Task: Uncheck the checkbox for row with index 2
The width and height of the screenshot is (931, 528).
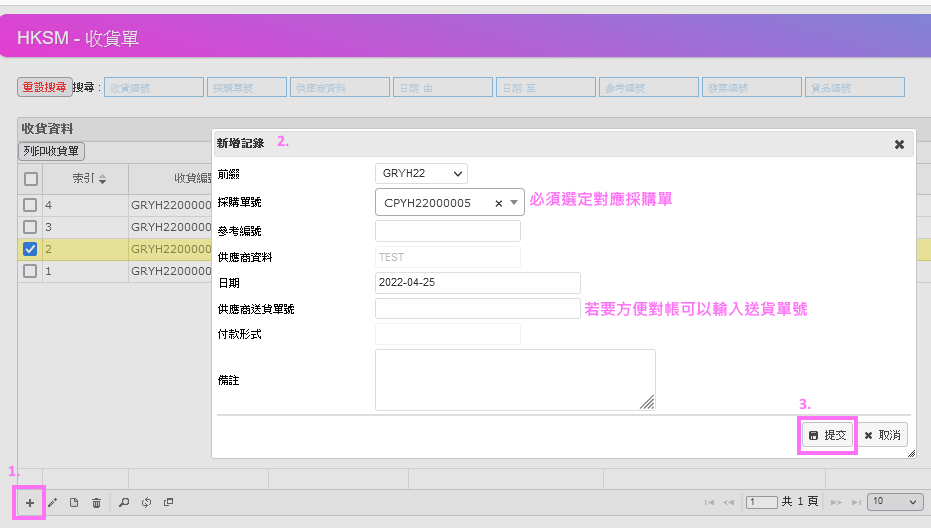Action: [x=31, y=249]
